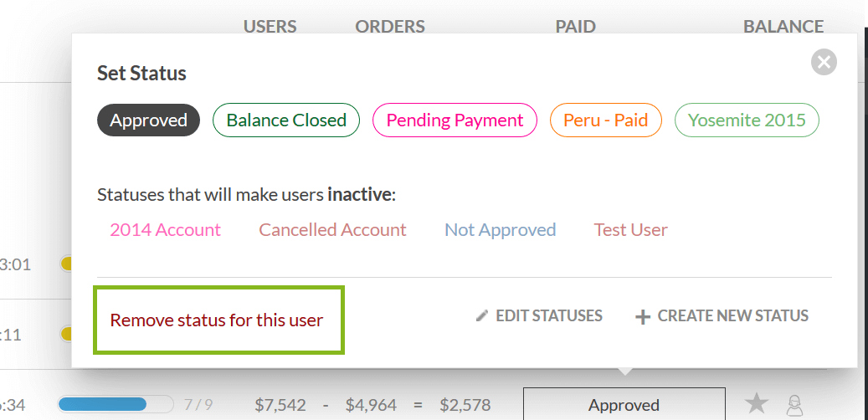Open Edit Statuses
868x420 pixels.
click(548, 316)
